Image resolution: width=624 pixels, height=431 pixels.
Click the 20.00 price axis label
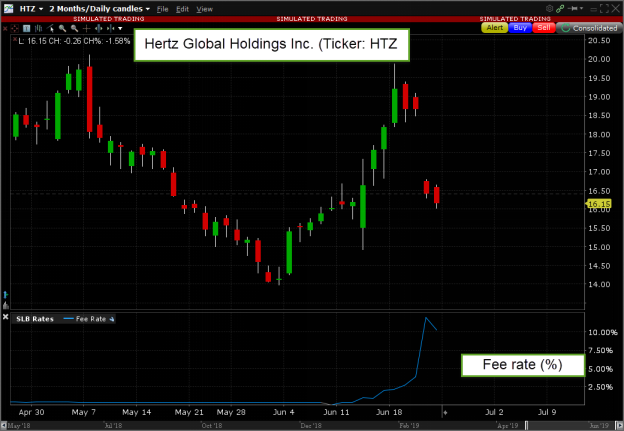pos(599,59)
